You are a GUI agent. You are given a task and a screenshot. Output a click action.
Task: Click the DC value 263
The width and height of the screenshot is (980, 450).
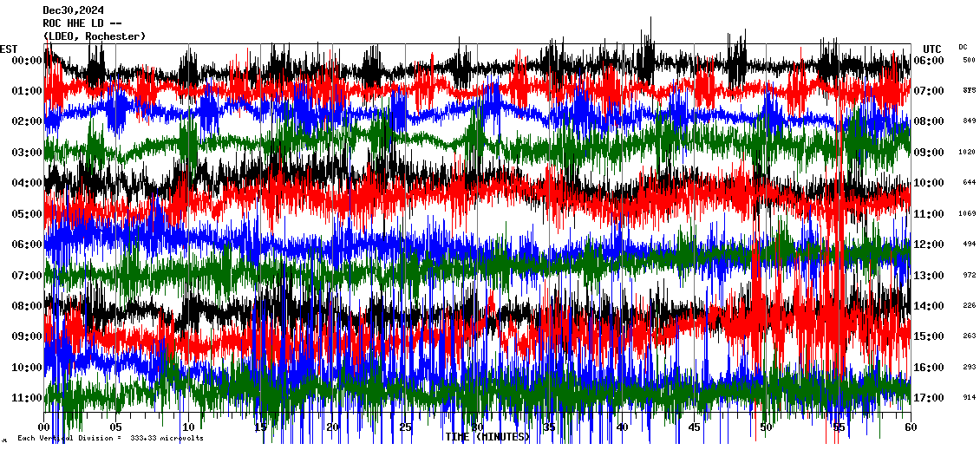pos(969,336)
